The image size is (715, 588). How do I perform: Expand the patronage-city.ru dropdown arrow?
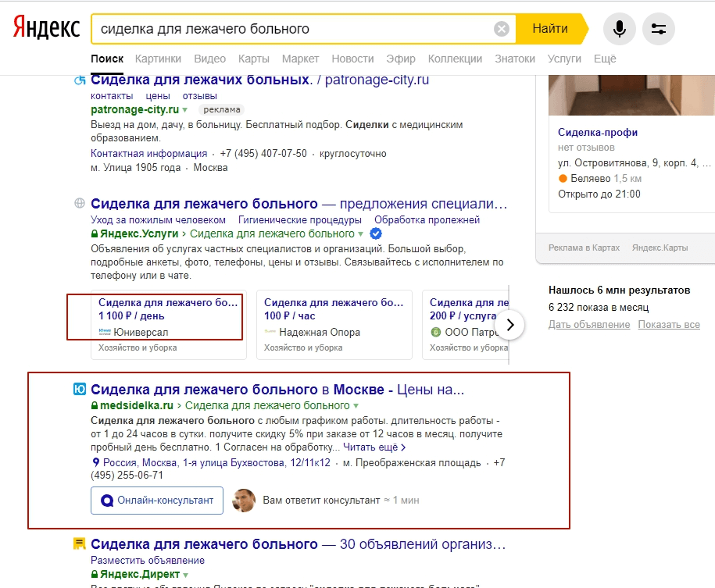(185, 110)
